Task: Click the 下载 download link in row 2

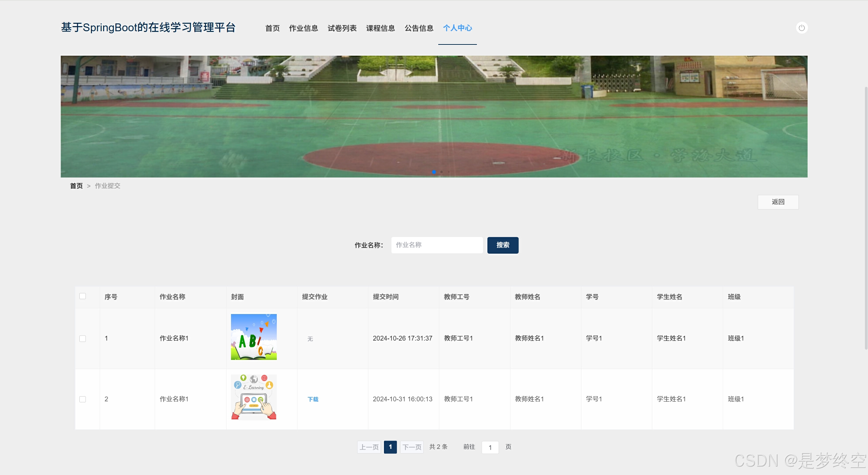Action: pos(313,399)
